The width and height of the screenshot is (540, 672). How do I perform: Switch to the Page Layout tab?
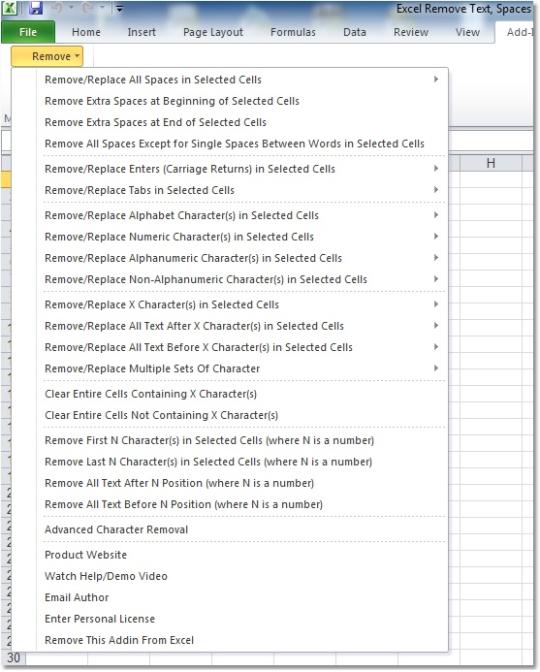click(213, 32)
